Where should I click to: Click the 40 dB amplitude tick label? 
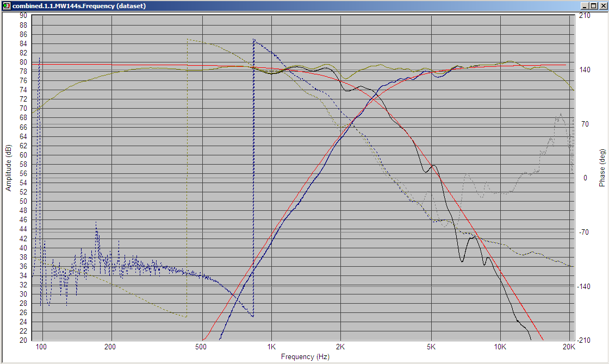(23, 248)
